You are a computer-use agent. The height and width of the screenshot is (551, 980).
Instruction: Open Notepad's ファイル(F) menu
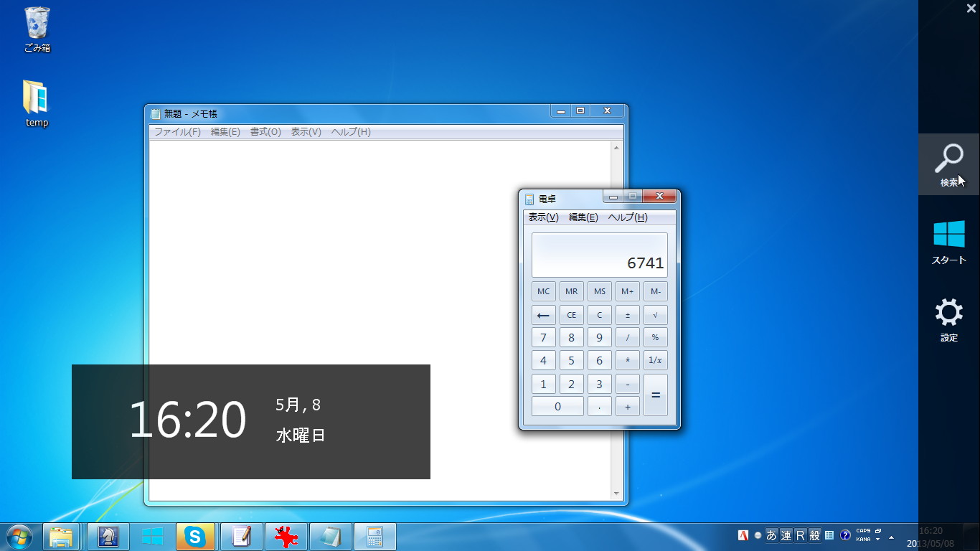coord(177,132)
